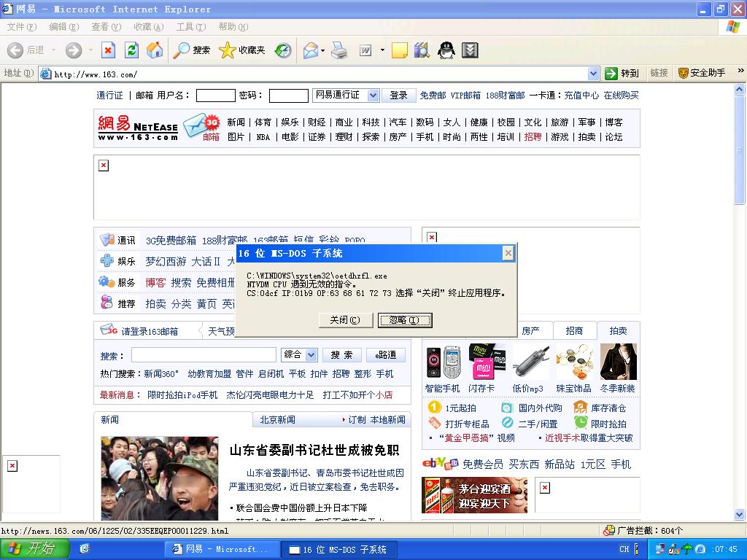Close the 16 位 MS-DOS dialog with X

[508, 253]
